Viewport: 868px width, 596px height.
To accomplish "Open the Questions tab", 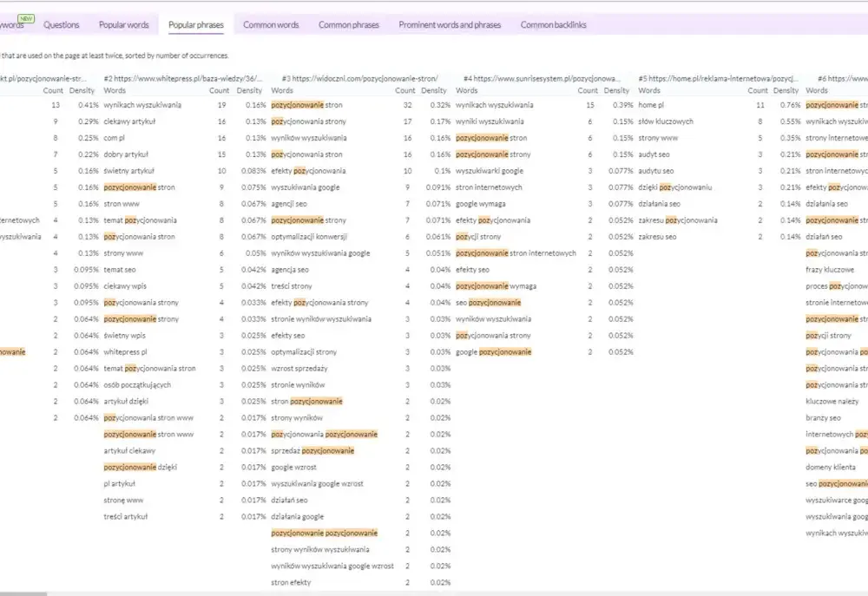I will 62,25.
